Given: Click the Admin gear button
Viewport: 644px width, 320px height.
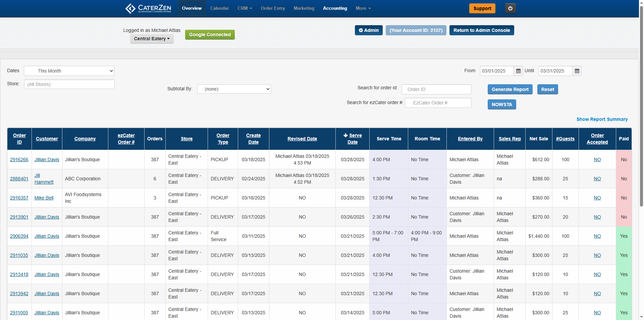Looking at the screenshot, I should coord(369,30).
